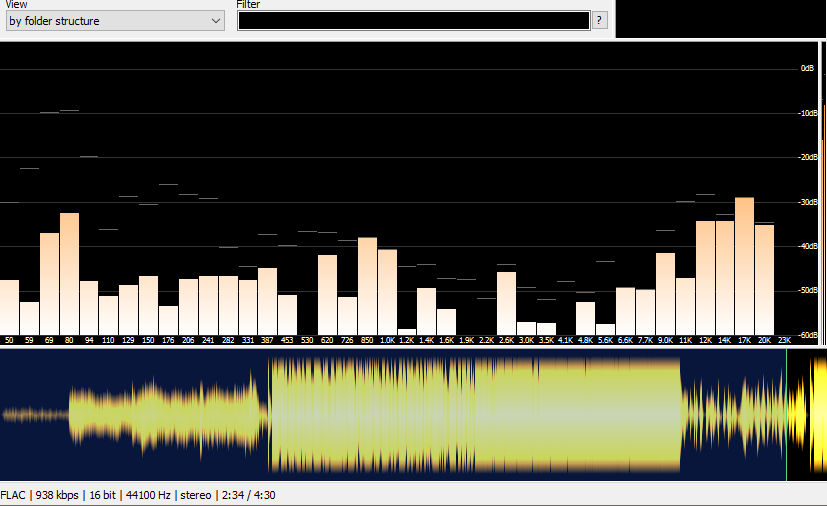Click the '?' filter help button
The image size is (827, 506).
599,21
